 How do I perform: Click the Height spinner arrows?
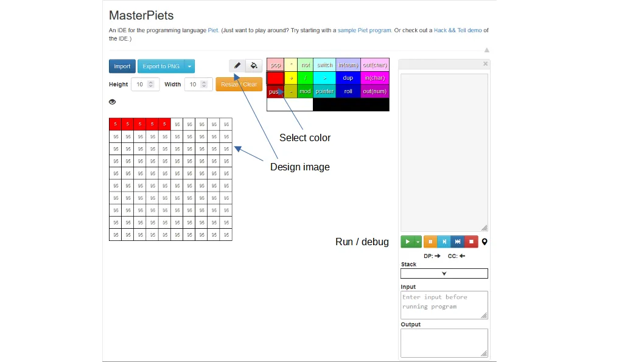pos(151,84)
